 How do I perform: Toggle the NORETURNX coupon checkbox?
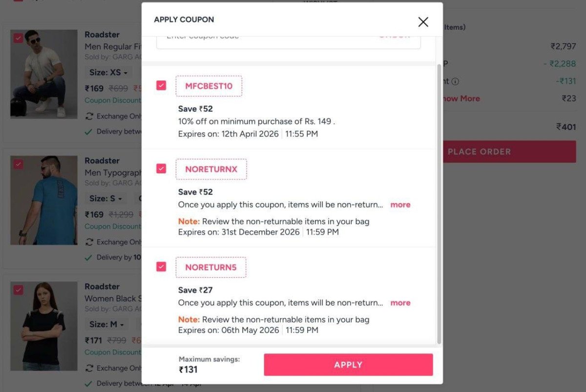pos(161,168)
